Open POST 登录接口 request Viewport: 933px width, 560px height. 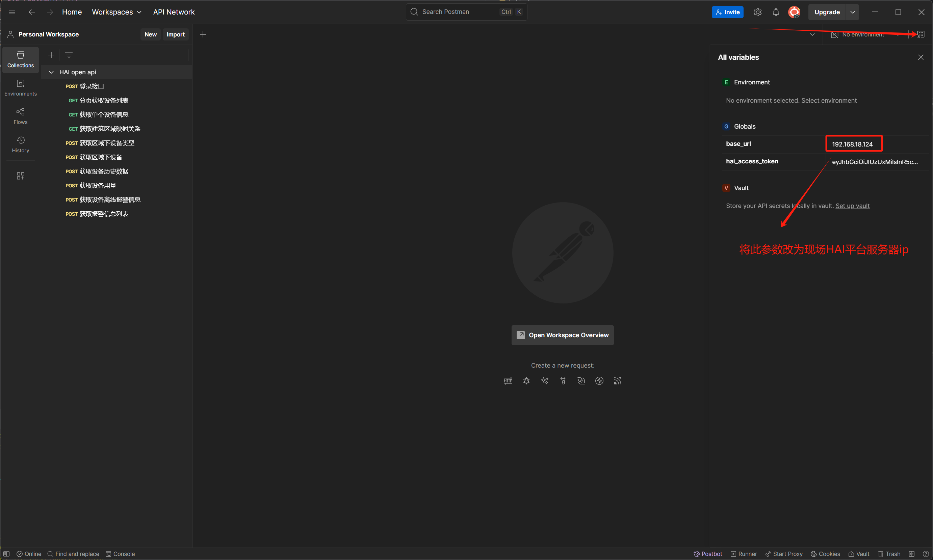point(116,86)
